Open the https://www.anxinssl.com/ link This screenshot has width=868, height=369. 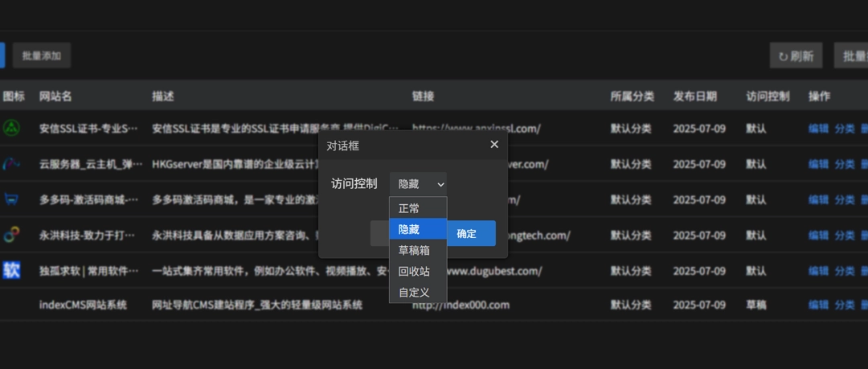[x=476, y=129]
